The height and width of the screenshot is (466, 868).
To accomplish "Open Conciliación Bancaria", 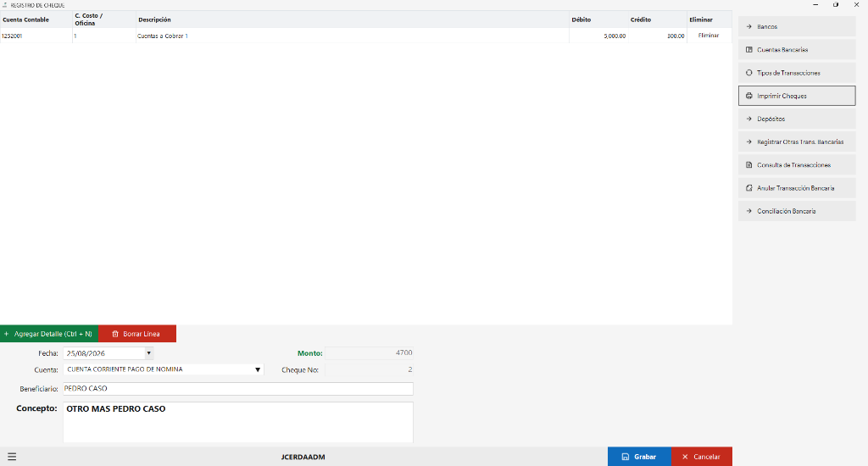I will tap(797, 211).
